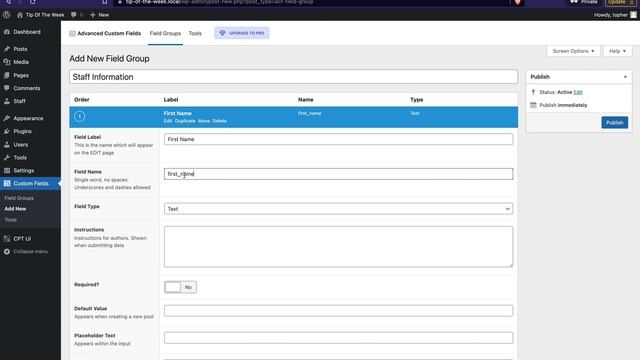Screen dimensions: 640x360
Task: Click the New content plus button
Action: 100,15
